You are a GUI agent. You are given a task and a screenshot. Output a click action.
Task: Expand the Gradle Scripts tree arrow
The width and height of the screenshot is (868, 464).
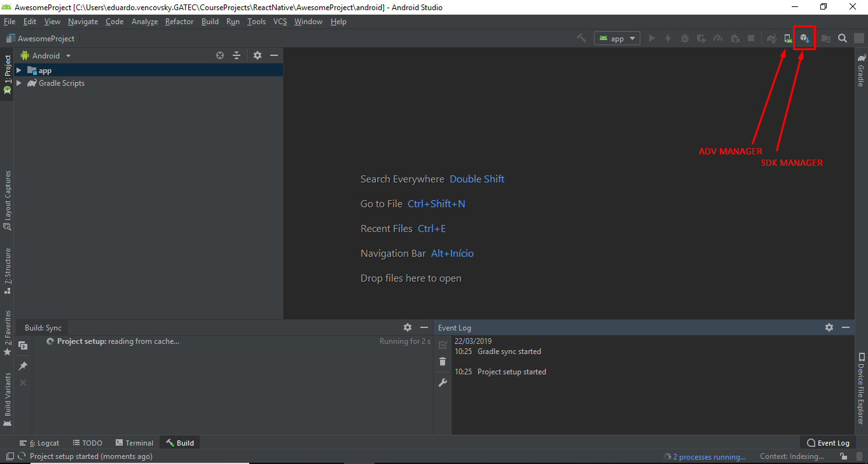click(x=19, y=83)
